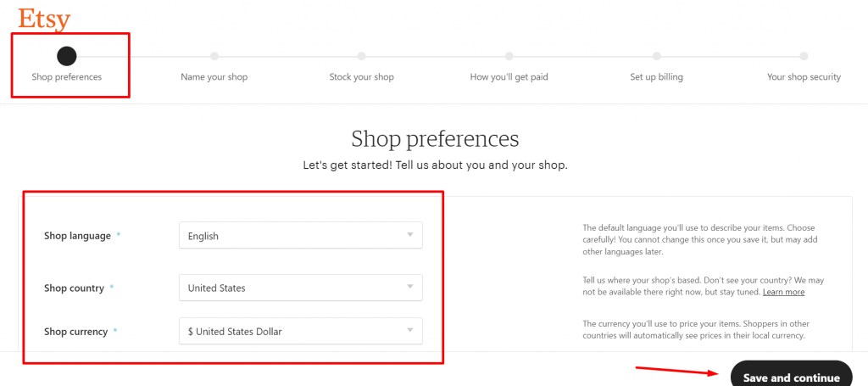Click the Your shop security step dot
This screenshot has height=386, width=868.
[x=804, y=56]
